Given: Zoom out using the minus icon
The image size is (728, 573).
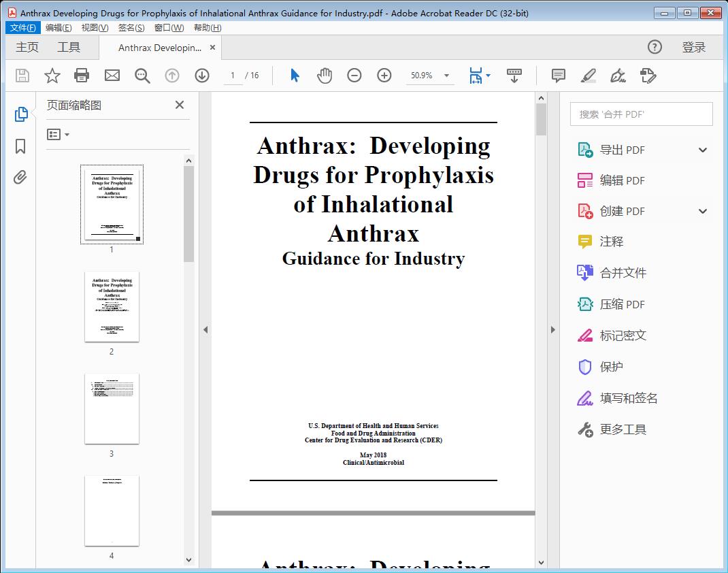Looking at the screenshot, I should (x=354, y=76).
